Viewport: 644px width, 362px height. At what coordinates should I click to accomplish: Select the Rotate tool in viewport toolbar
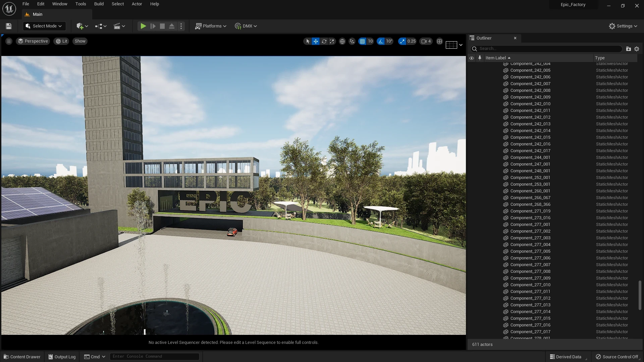tap(324, 41)
